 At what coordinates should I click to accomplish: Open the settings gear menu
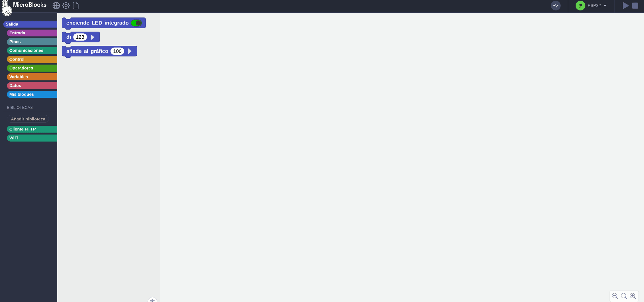pos(66,6)
